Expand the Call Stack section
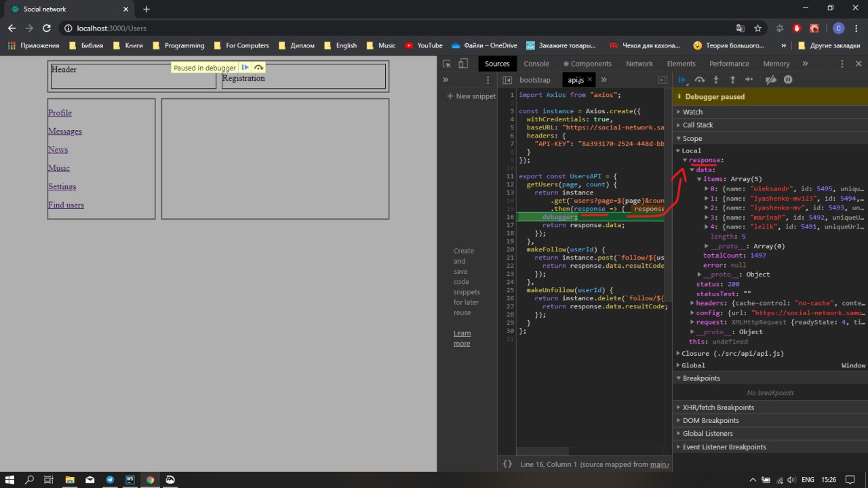This screenshot has width=868, height=488. pos(698,125)
